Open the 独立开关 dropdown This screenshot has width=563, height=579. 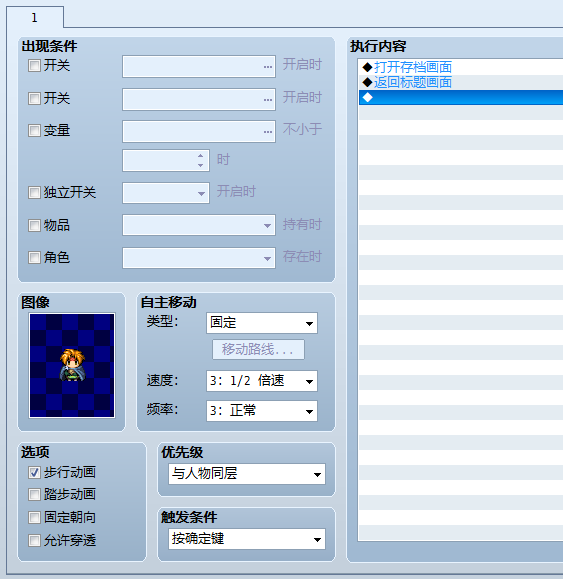(166, 193)
